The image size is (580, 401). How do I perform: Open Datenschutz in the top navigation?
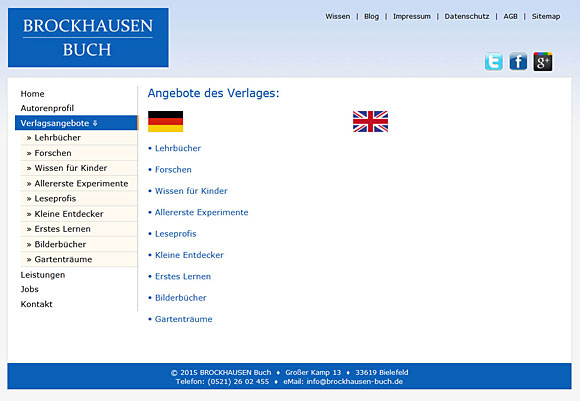coord(467,16)
